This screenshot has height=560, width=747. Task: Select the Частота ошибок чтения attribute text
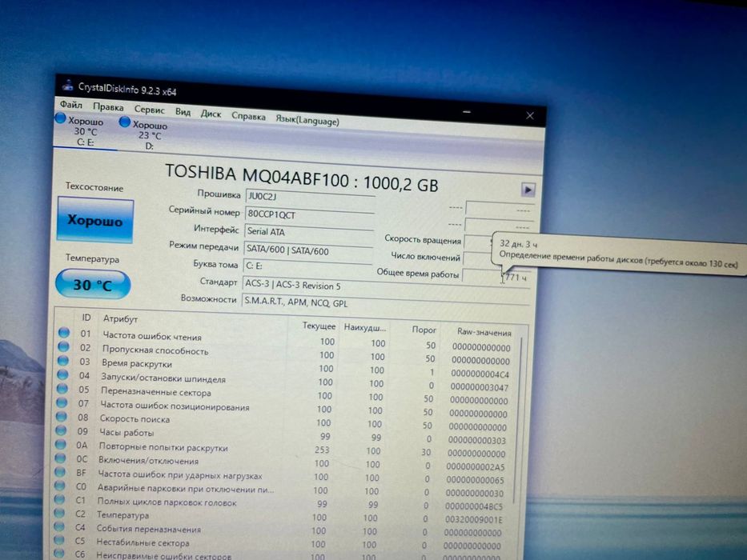tap(152, 336)
